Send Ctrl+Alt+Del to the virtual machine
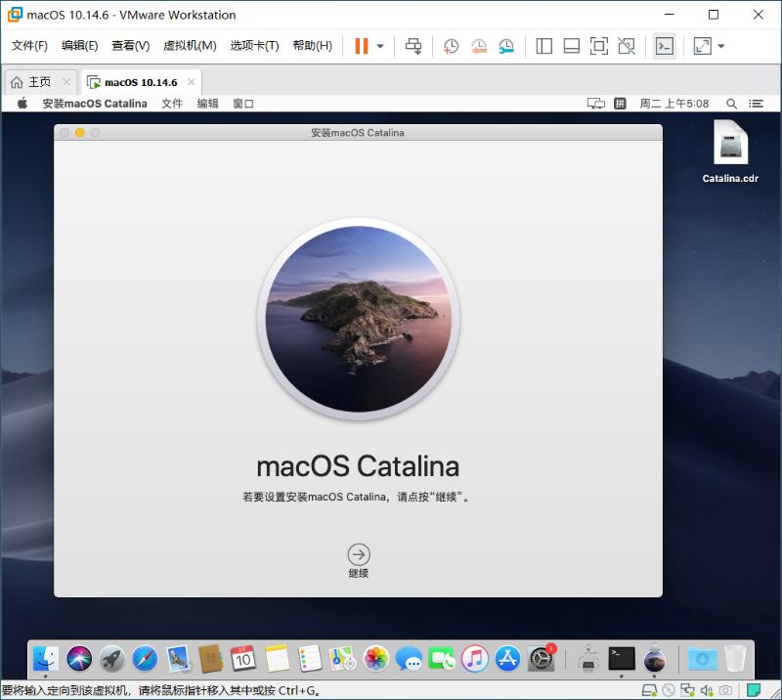The height and width of the screenshot is (700, 782). (412, 46)
